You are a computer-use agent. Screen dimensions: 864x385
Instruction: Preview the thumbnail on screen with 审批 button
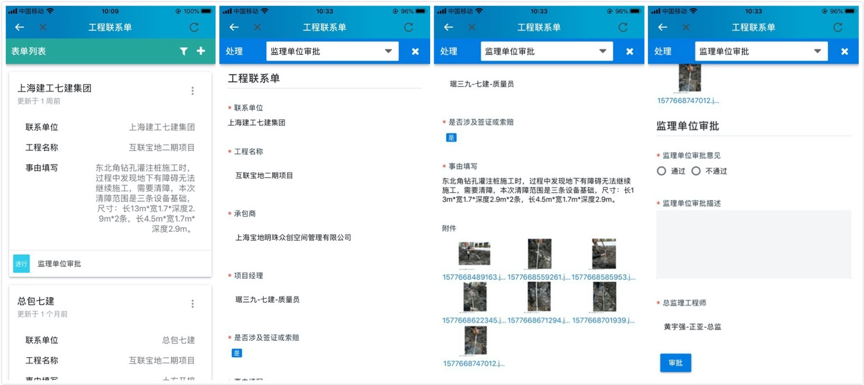(x=690, y=78)
